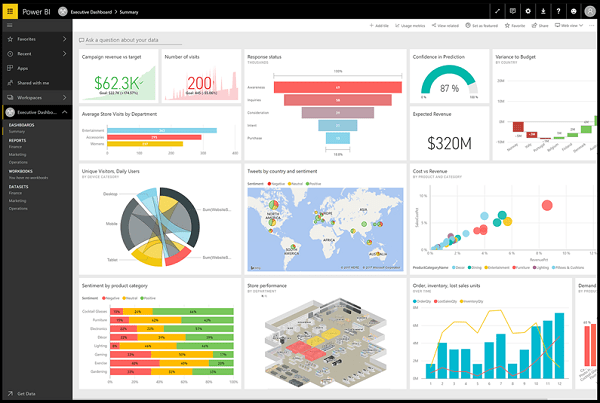Click the InventoryQty swatch in the Order inventory legend
Viewport: 600px width, 403px height.
462,302
